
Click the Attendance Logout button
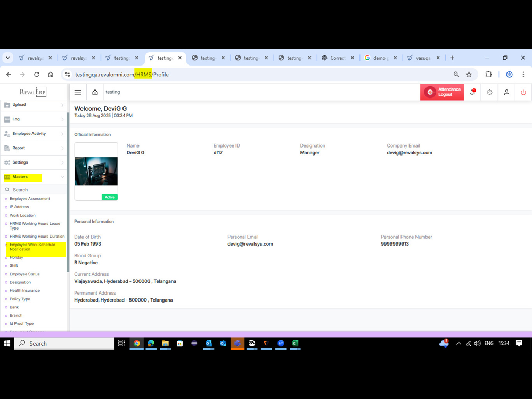click(x=442, y=92)
